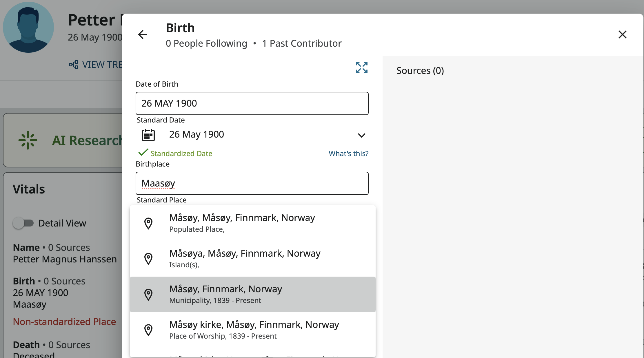
Task: Open the What's this? link
Action: 348,154
